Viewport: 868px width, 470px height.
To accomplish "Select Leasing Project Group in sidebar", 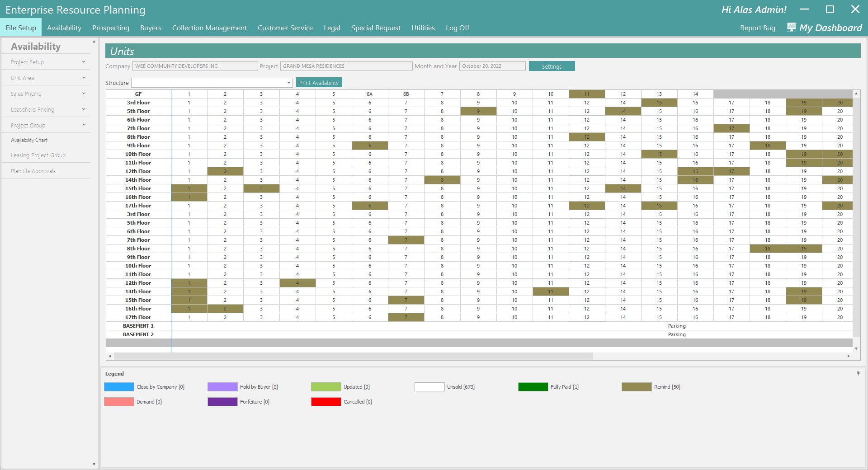I will click(x=38, y=155).
